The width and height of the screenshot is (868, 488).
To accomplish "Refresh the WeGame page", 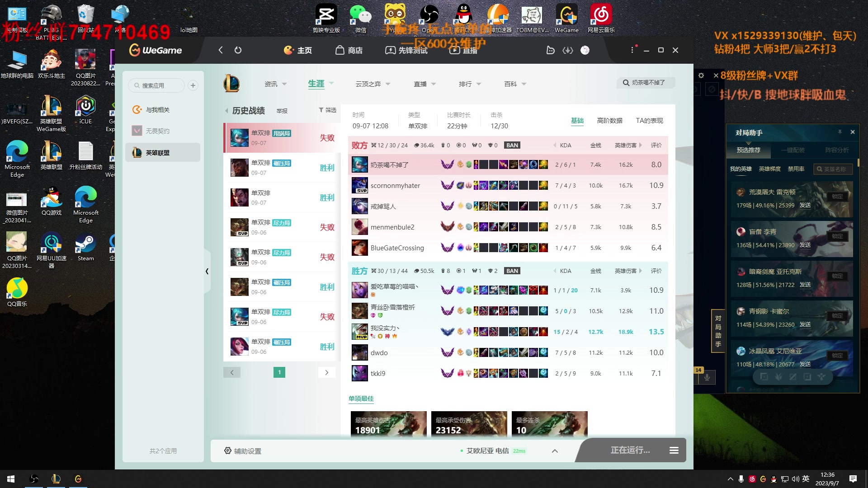I will click(x=238, y=50).
